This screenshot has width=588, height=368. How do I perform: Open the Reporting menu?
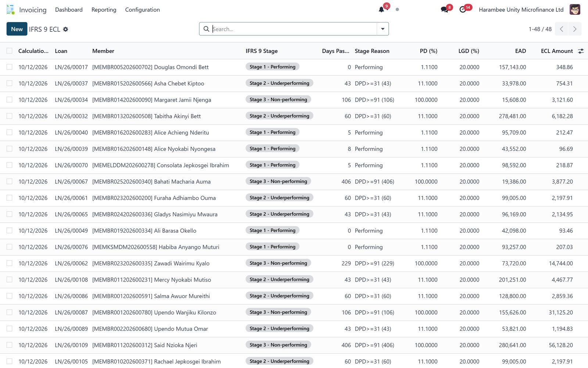pos(104,10)
